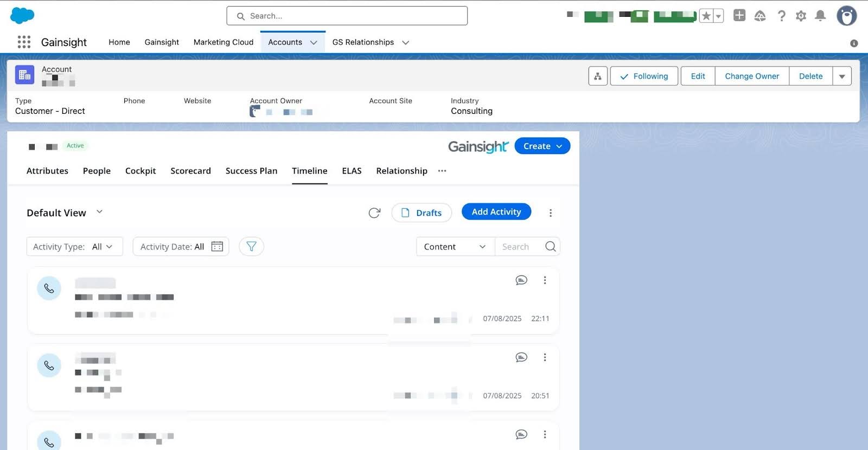Open the Trailhead guidance icon
Viewport: 868px width, 450px height.
[760, 16]
